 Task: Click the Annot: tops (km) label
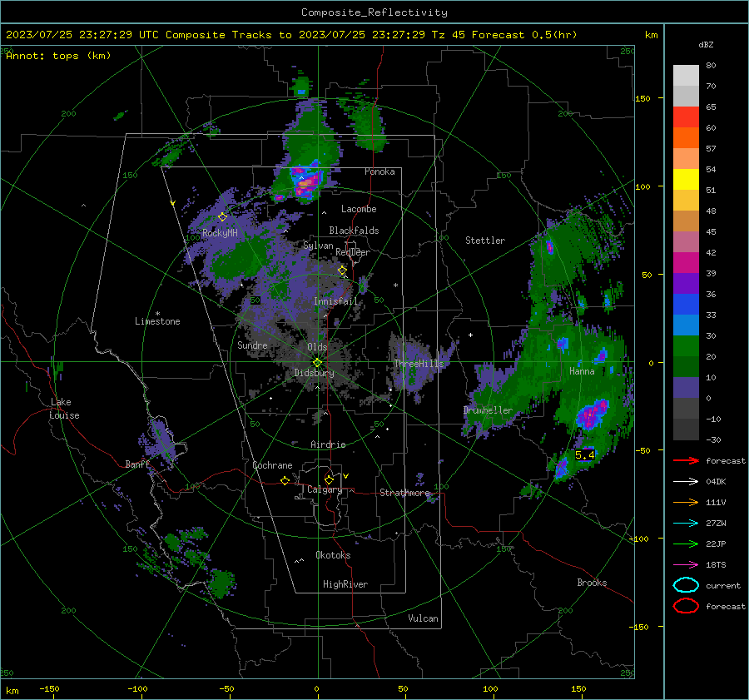pos(59,56)
